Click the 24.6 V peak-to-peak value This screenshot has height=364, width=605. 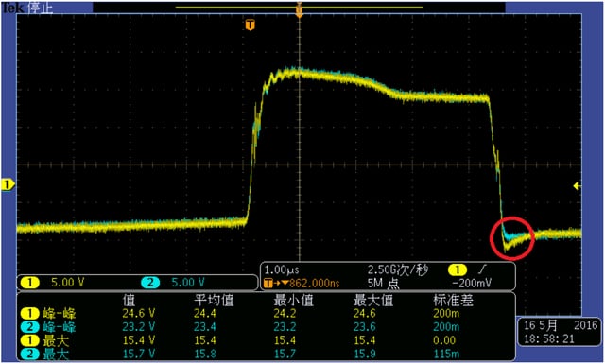pyautogui.click(x=139, y=313)
